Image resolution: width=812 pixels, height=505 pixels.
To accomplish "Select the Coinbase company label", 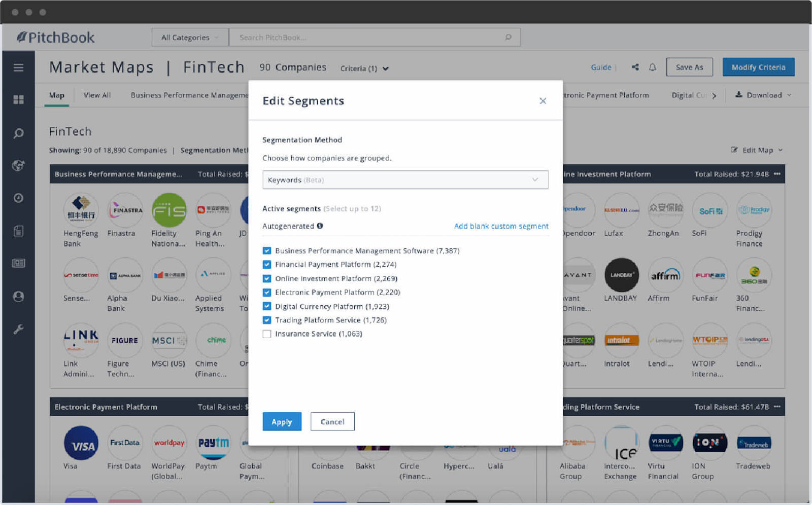I will coord(327,466).
